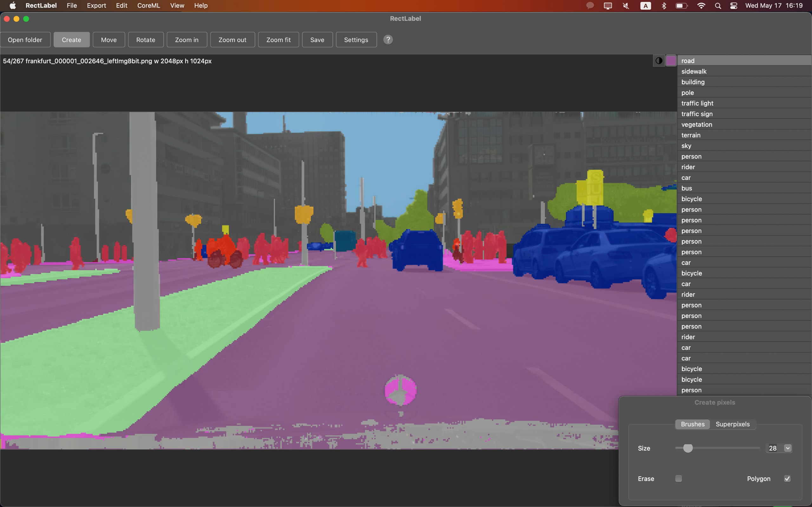Click the Wi-Fi status icon
Image resolution: width=812 pixels, height=507 pixels.
[x=701, y=6]
